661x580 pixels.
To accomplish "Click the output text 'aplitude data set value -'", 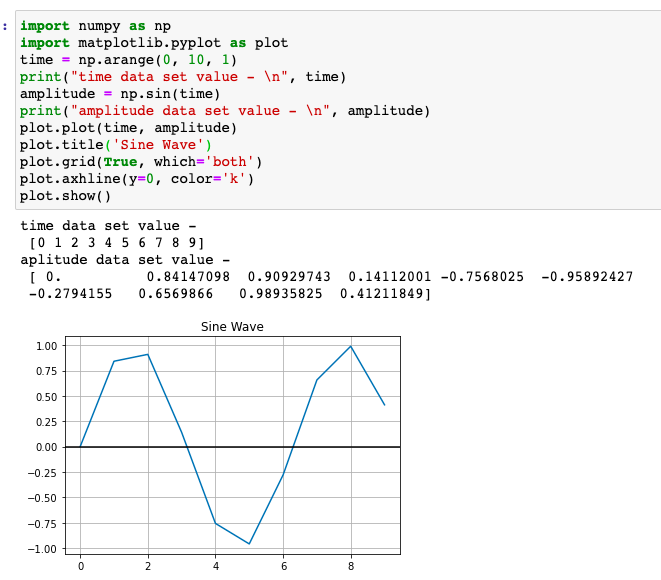I will point(125,260).
